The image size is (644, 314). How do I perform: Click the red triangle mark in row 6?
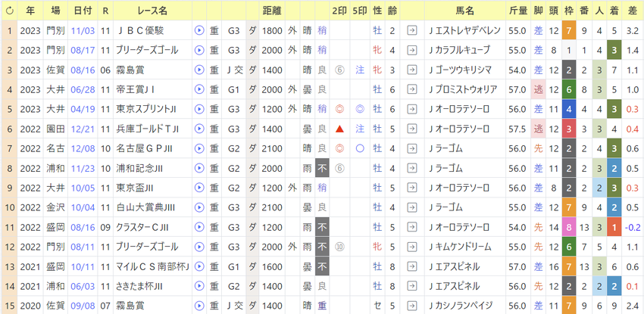(x=339, y=129)
